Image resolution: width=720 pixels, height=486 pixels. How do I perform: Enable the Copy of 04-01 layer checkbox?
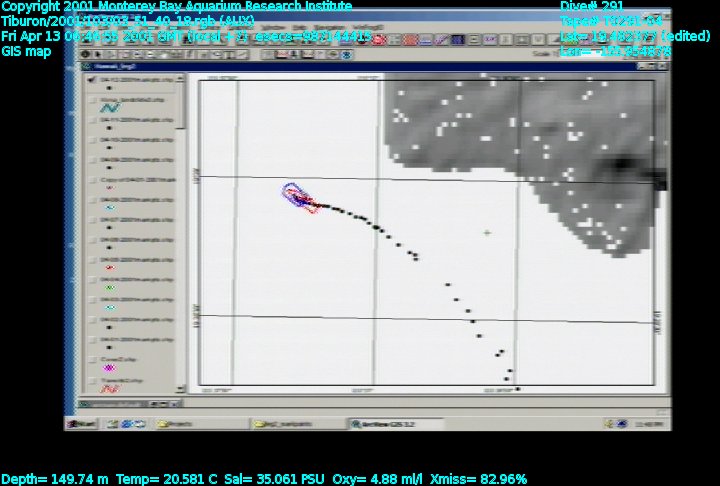93,179
